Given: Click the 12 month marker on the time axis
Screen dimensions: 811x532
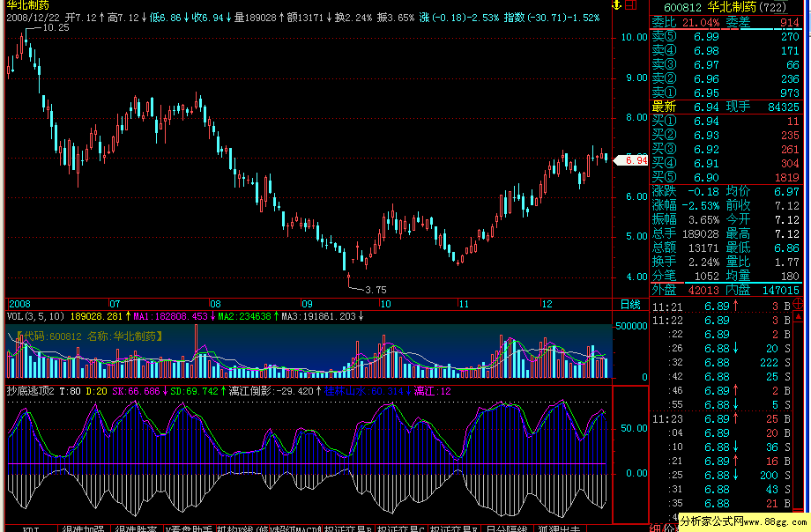Looking at the screenshot, I should point(547,304).
